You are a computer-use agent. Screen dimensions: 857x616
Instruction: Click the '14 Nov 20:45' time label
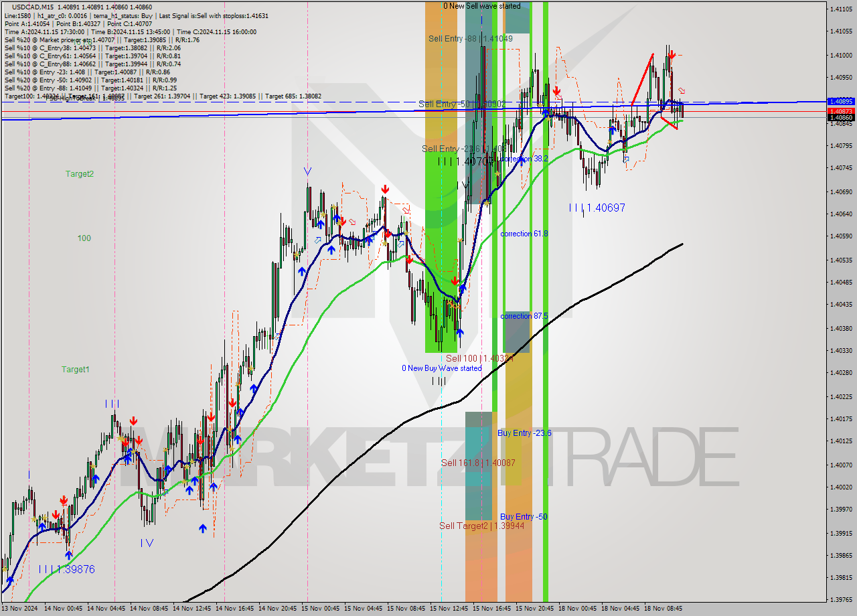[x=279, y=609]
